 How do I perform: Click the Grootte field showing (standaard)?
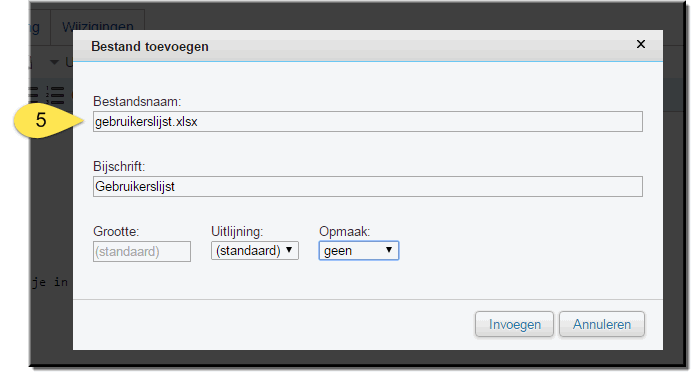coord(142,251)
